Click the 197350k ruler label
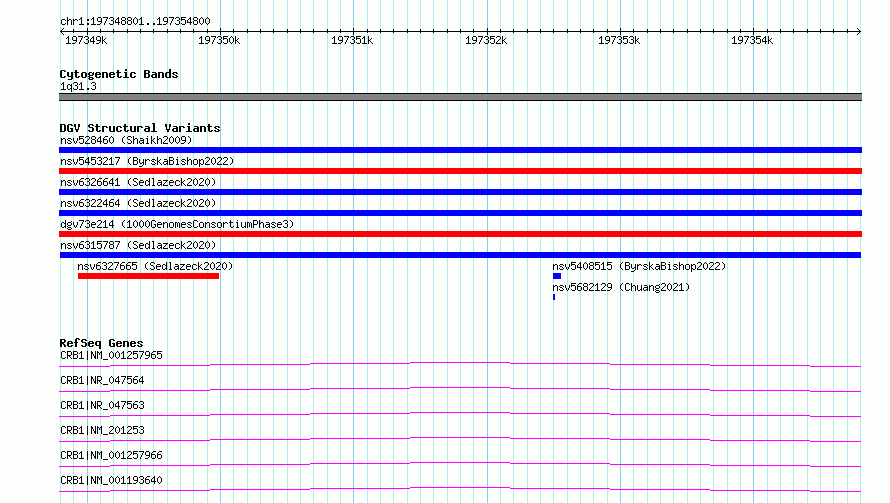 pos(219,40)
